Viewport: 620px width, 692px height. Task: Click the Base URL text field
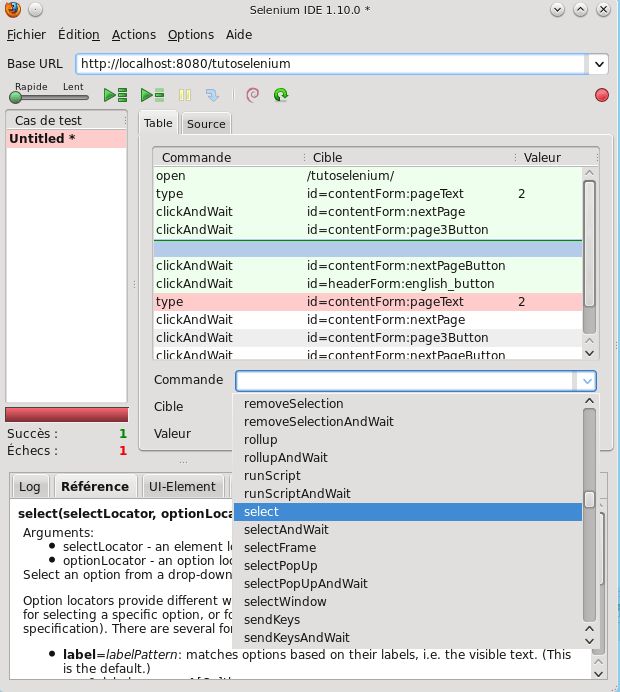pyautogui.click(x=332, y=64)
